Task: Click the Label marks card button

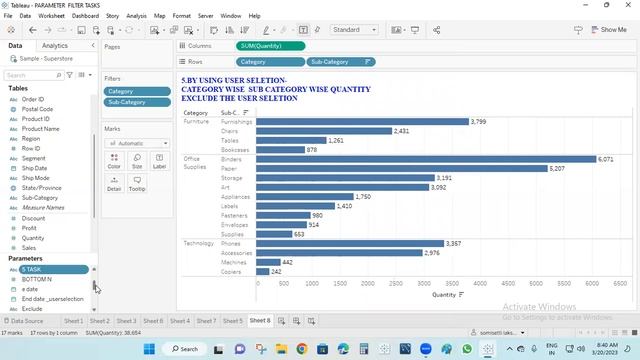Action: [x=160, y=161]
